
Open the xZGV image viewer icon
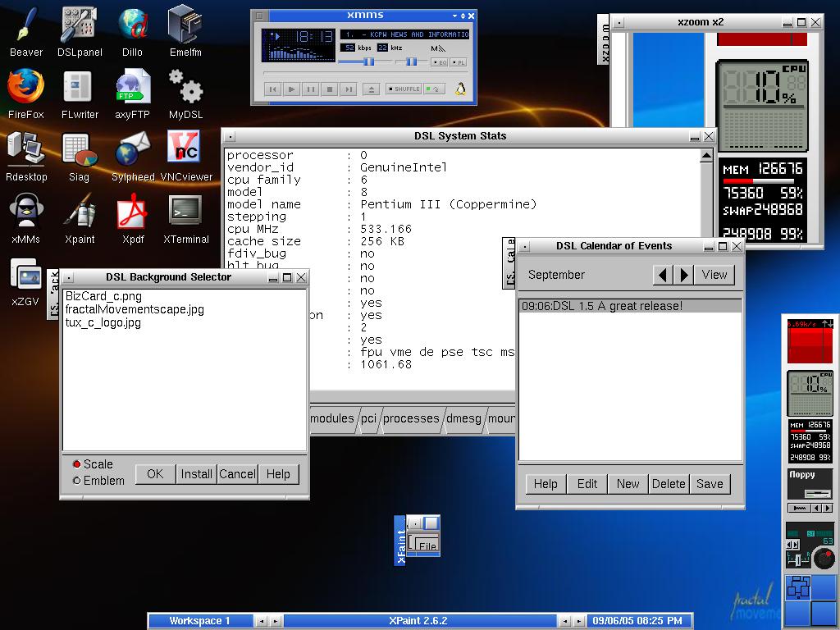25,281
